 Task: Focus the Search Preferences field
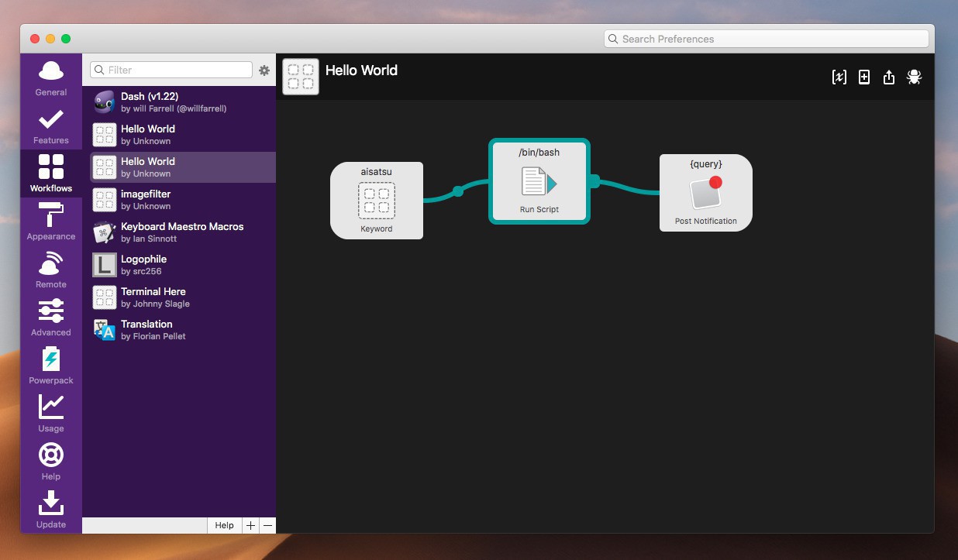click(x=766, y=39)
